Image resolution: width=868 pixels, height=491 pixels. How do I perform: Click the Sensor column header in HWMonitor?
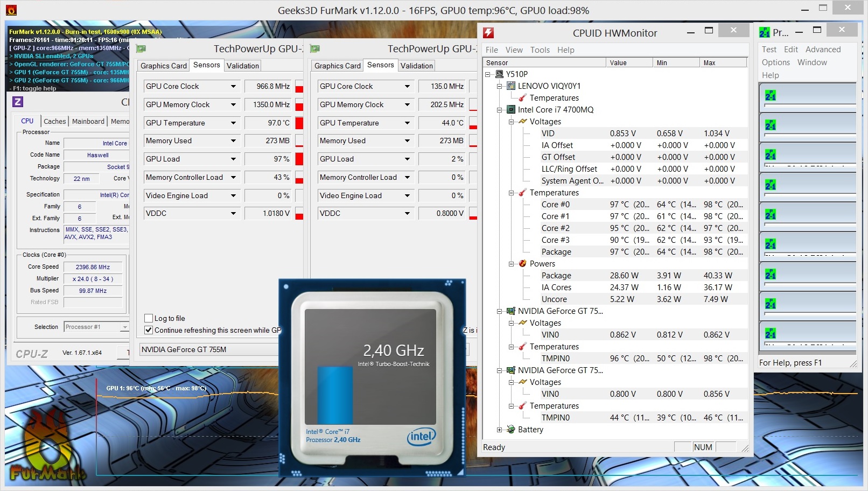(x=544, y=63)
